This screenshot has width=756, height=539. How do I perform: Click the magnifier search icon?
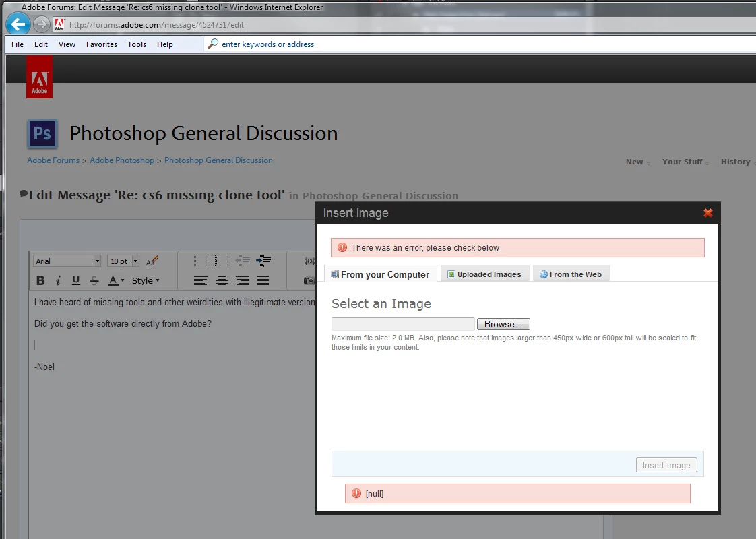point(213,44)
